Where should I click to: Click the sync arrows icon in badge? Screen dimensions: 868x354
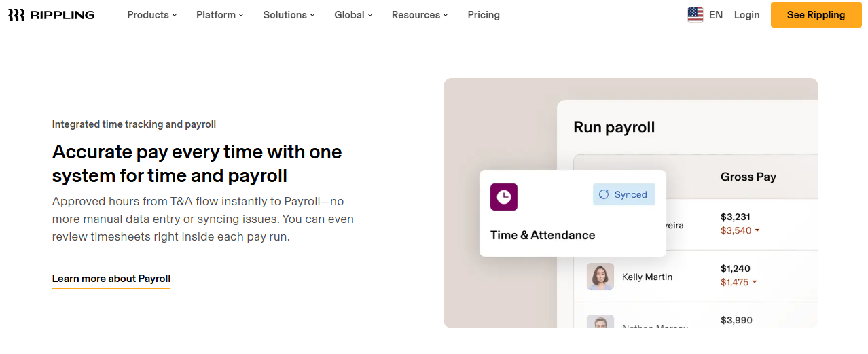(x=604, y=194)
